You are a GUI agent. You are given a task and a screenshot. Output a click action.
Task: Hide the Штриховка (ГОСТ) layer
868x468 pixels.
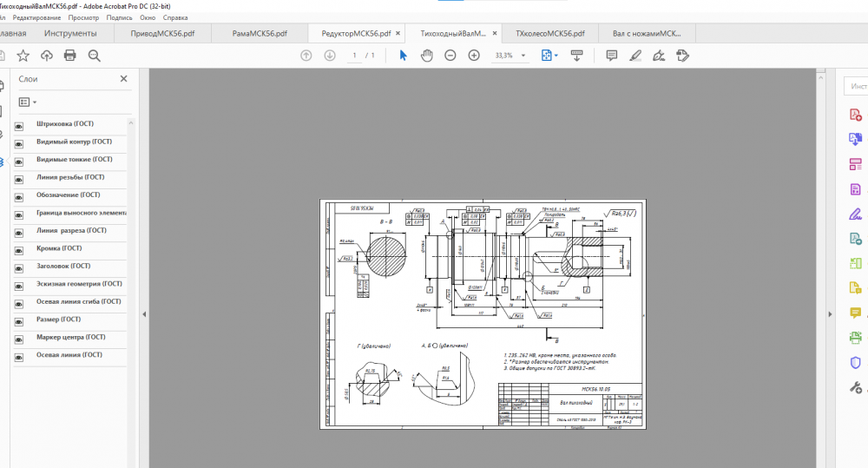[x=19, y=125]
